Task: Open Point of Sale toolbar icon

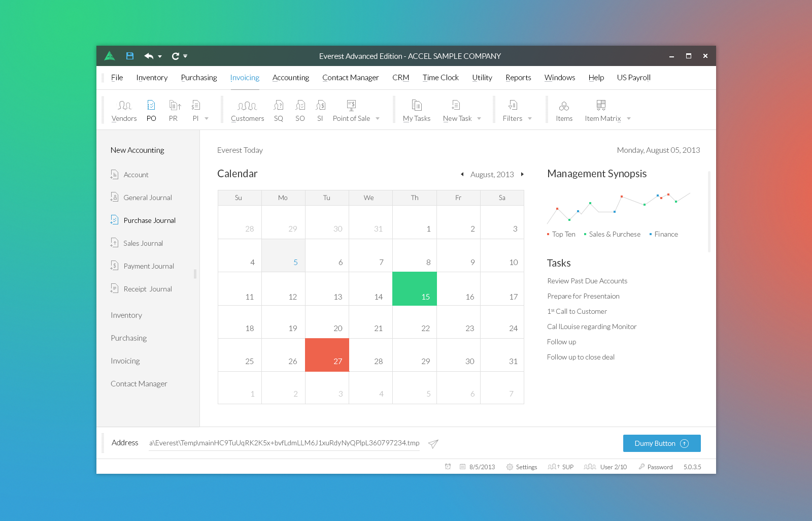Action: tap(351, 111)
